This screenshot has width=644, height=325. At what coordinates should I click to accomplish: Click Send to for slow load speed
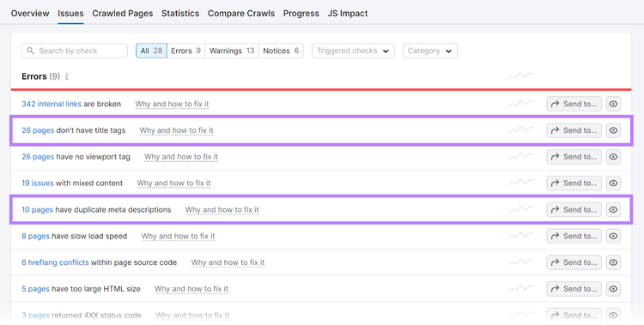coord(574,236)
